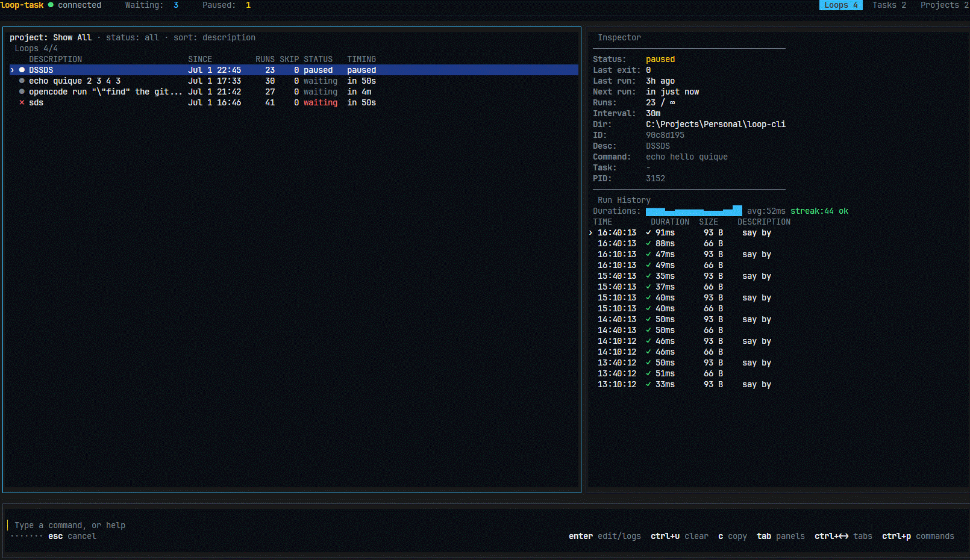970x560 pixels.
Task: Select the opencode run find loop row
Action: (x=294, y=92)
